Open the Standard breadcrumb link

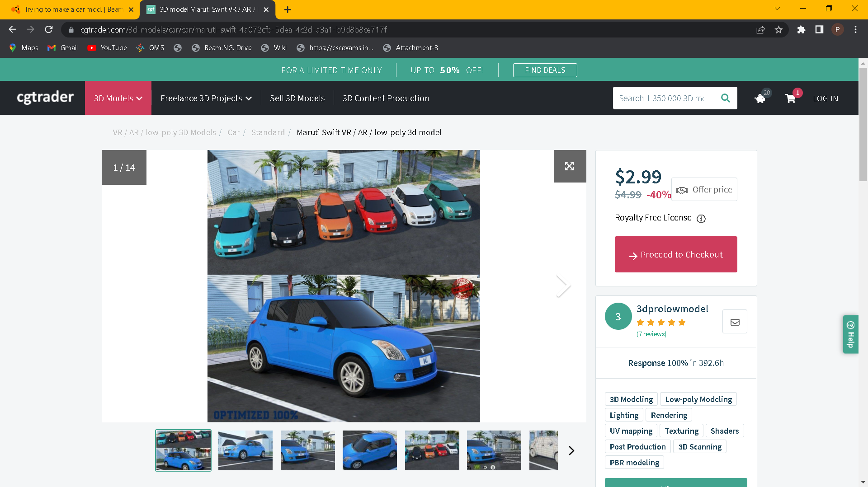(268, 132)
